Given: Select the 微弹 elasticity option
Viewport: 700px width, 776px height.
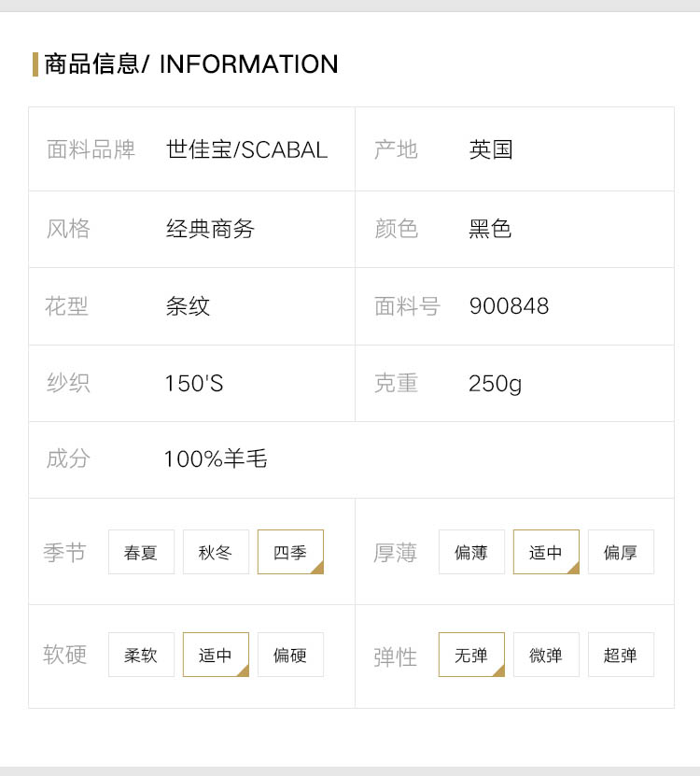Looking at the screenshot, I should 546,655.
